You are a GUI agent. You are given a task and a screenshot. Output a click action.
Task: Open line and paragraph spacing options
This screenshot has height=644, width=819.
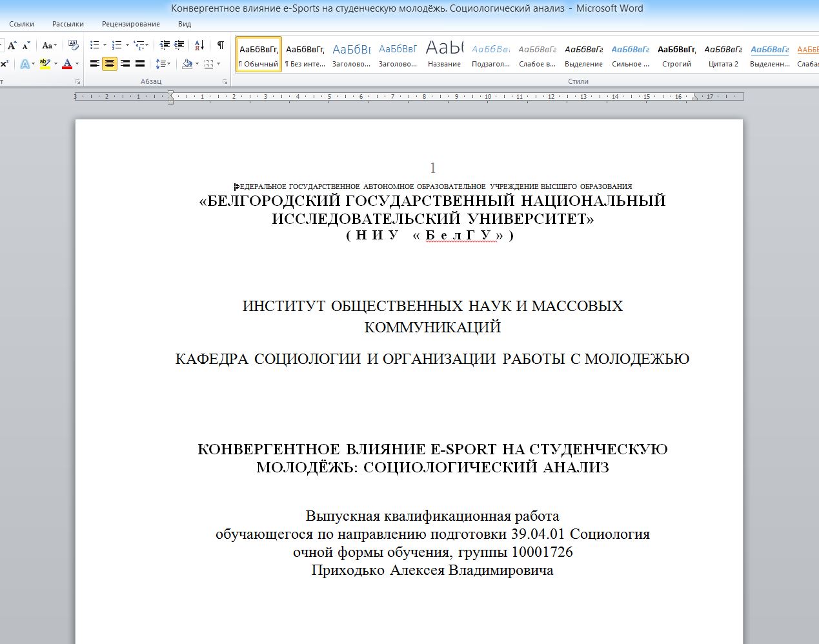pos(163,64)
